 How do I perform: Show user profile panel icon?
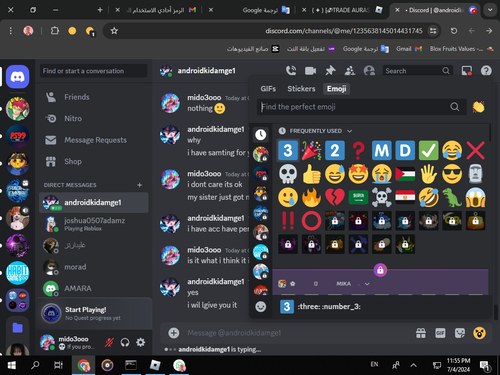coord(369,71)
